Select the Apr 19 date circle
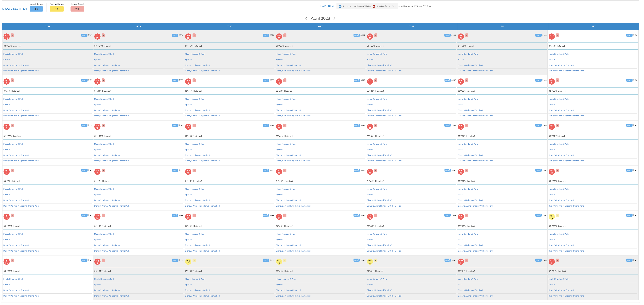Viewport: 644px width, 305px height. coord(279,172)
